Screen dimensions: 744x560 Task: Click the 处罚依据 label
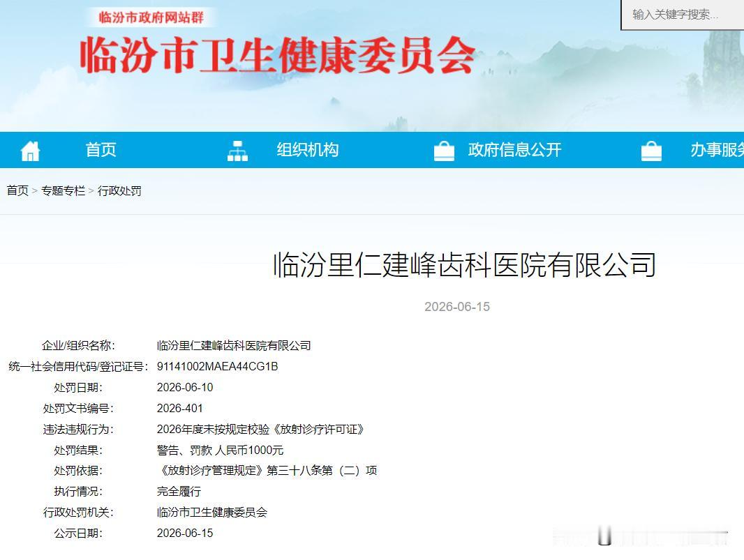pyautogui.click(x=78, y=470)
